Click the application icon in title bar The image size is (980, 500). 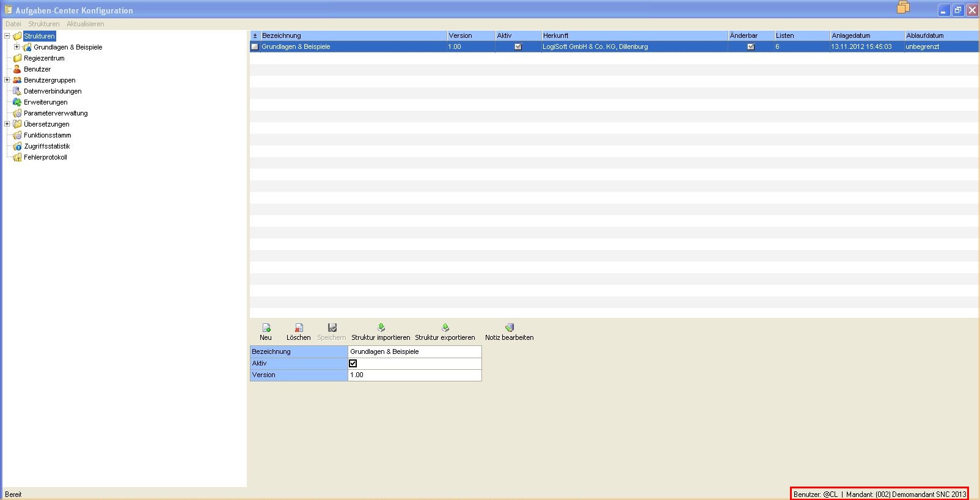8,10
